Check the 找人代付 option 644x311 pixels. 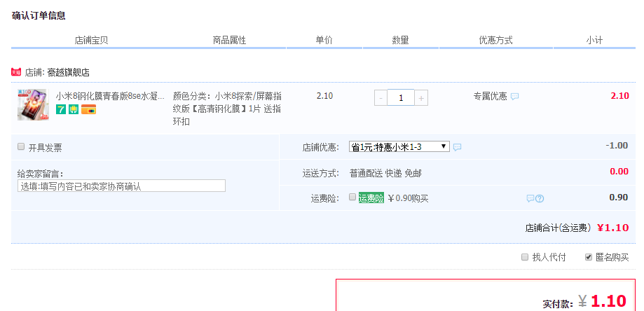tap(524, 257)
